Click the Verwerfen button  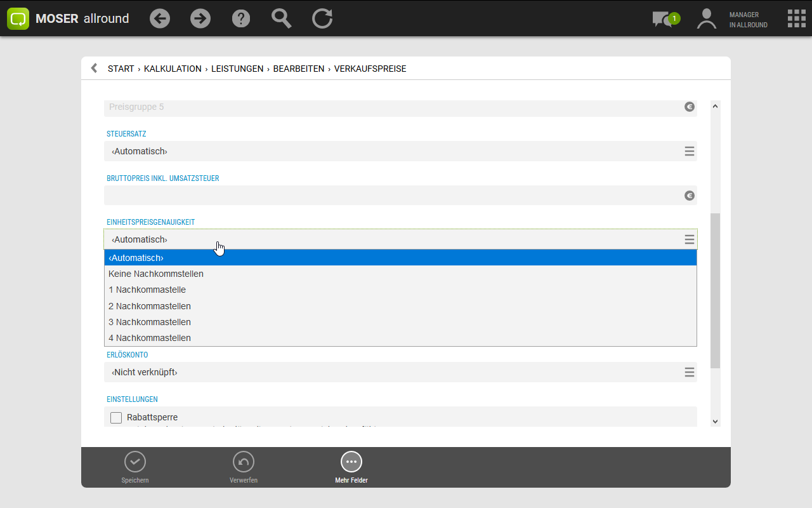(244, 467)
